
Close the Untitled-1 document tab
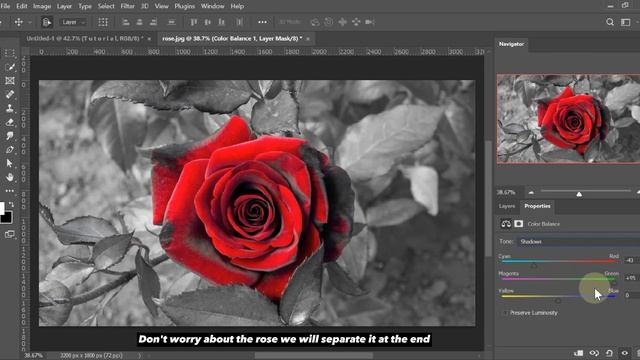(x=149, y=39)
